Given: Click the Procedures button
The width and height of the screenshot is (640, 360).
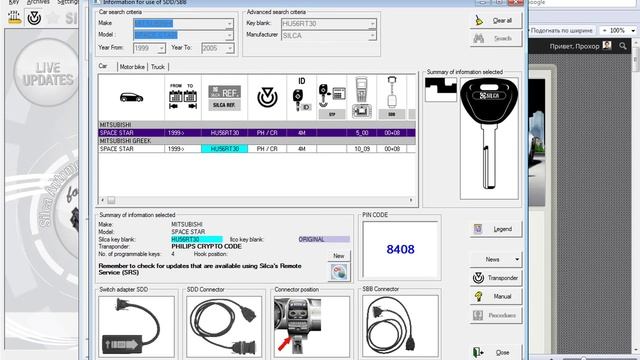Looking at the screenshot, I should 496,315.
